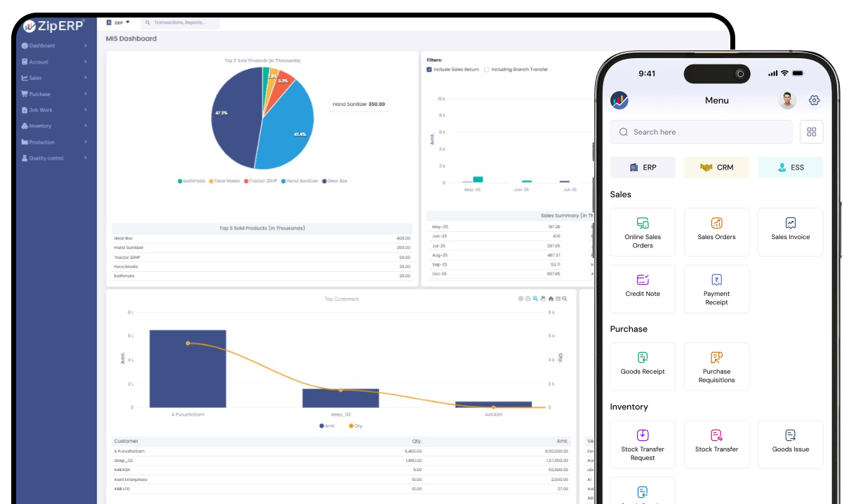Tap the ZipERP logo icon on phone

(619, 100)
